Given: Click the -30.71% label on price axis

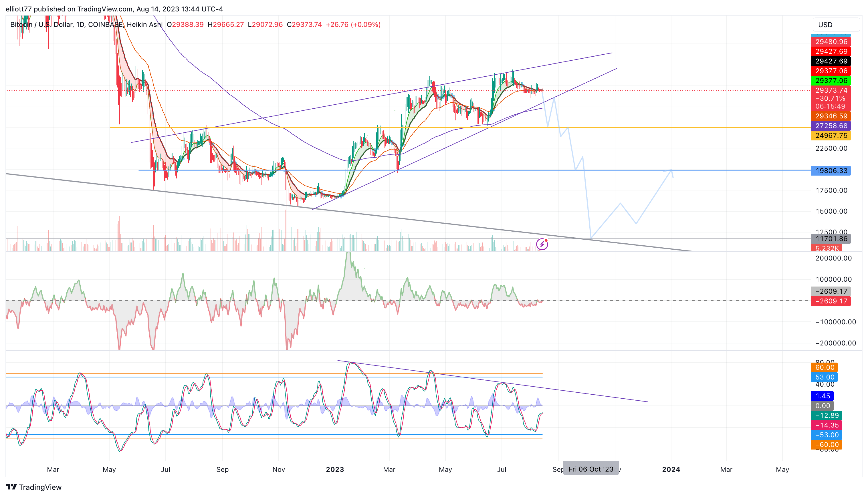Looking at the screenshot, I should coord(830,98).
